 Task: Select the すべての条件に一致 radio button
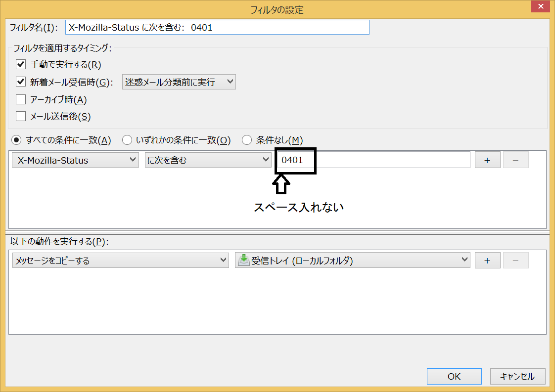point(16,140)
